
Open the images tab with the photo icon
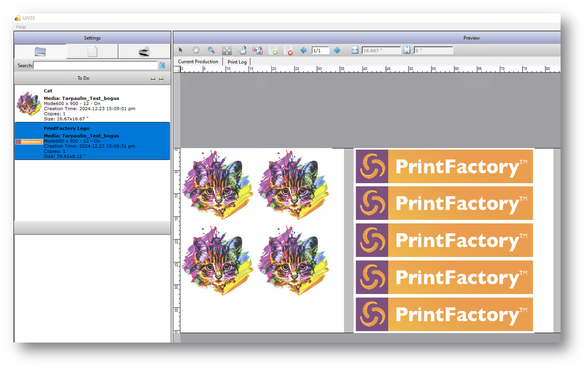click(x=40, y=52)
